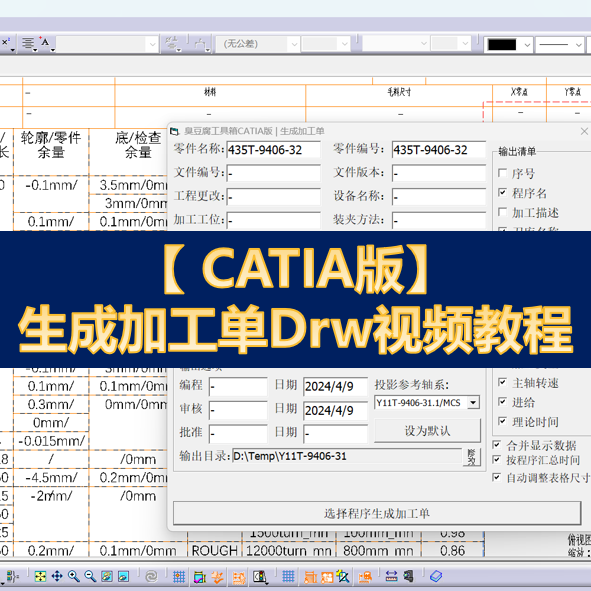Click the show constraints icon

pos(200,577)
